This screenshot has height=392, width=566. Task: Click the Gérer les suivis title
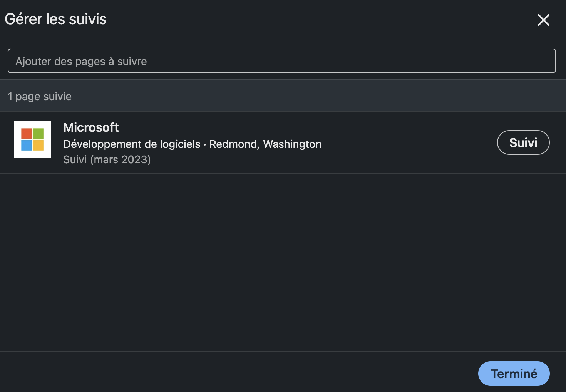pos(56,19)
